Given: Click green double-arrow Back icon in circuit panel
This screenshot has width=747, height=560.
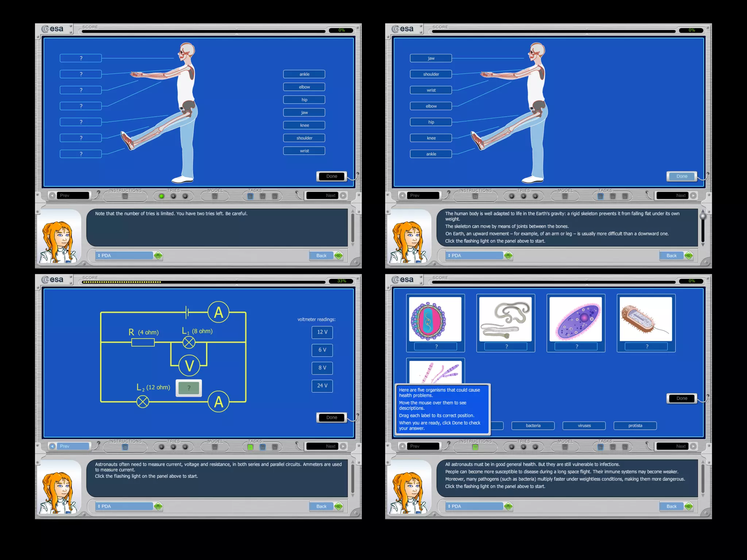Looking at the screenshot, I should pyautogui.click(x=338, y=506).
